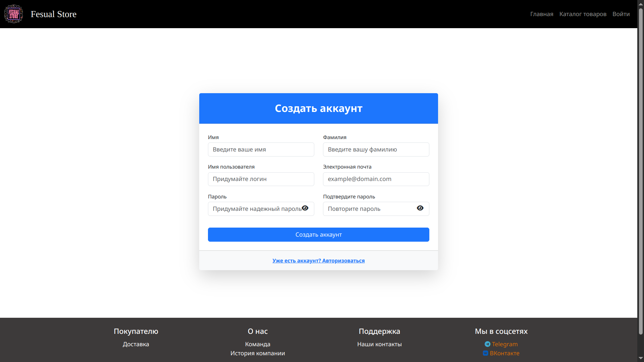The height and width of the screenshot is (362, 644).
Task: Open the Доставка footer link
Action: pyautogui.click(x=136, y=344)
